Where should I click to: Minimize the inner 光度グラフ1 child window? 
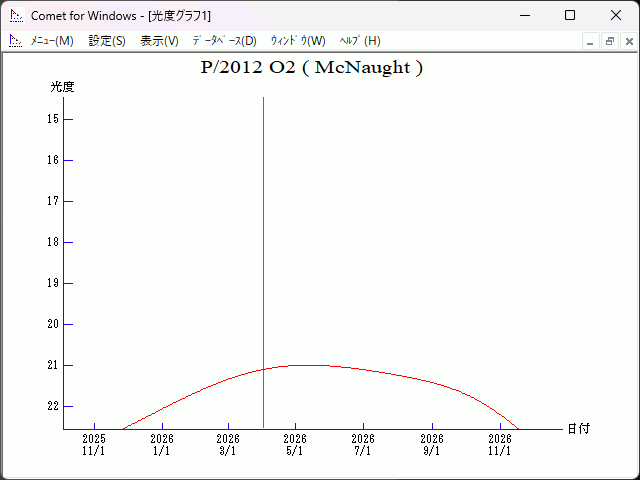(x=591, y=41)
